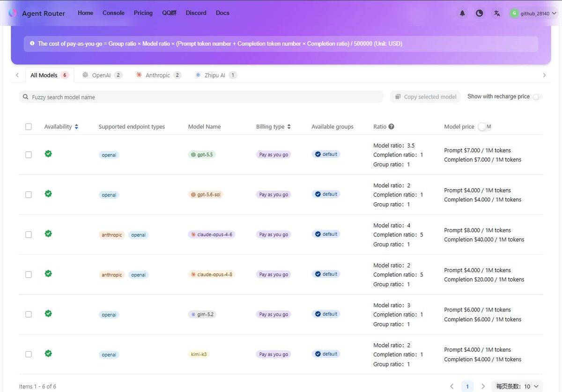Screen dimensions: 562x392
Task: Click the Agent Router brand title
Action: (44, 13)
